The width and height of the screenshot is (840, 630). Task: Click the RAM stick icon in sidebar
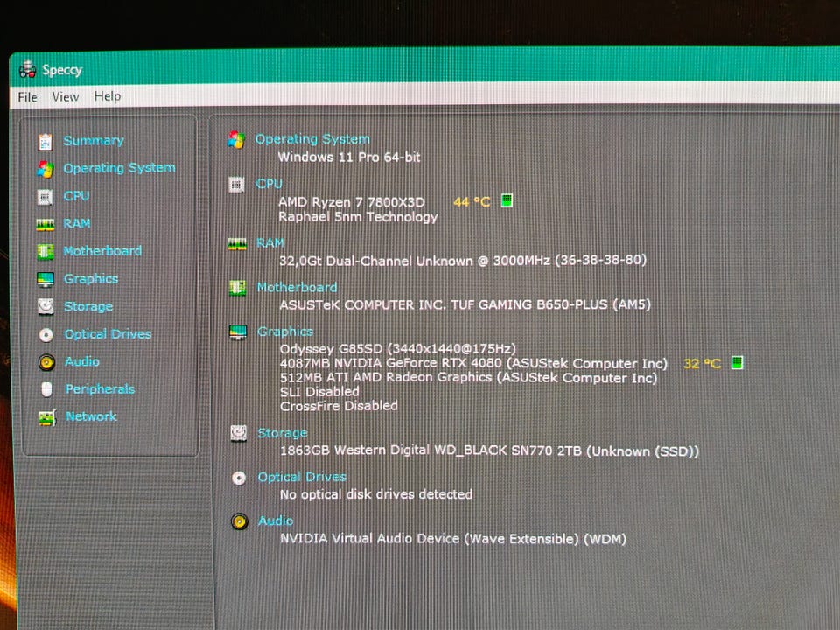(x=45, y=225)
